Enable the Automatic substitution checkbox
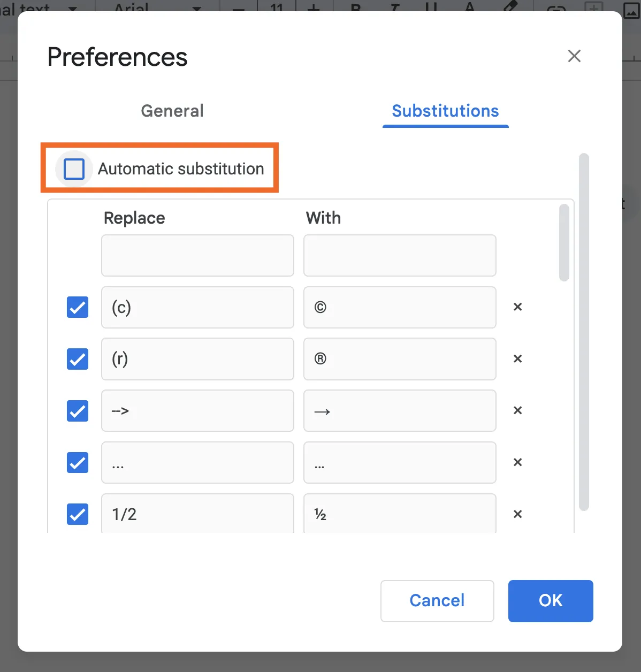The height and width of the screenshot is (672, 641). (x=74, y=169)
